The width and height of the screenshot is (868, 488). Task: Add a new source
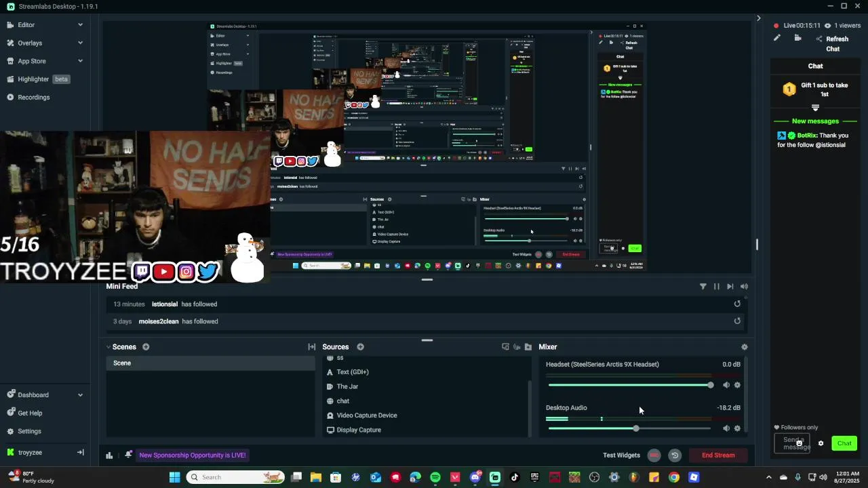tap(360, 347)
